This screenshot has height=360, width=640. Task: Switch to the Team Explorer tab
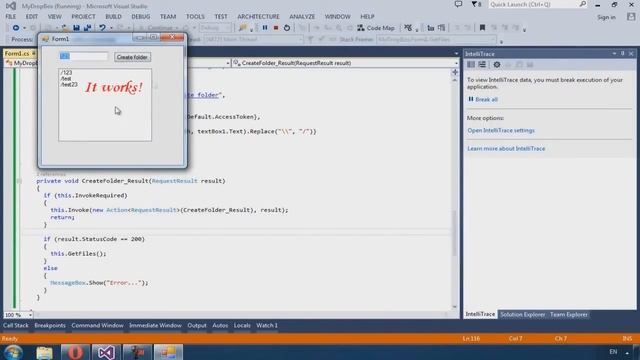click(569, 314)
